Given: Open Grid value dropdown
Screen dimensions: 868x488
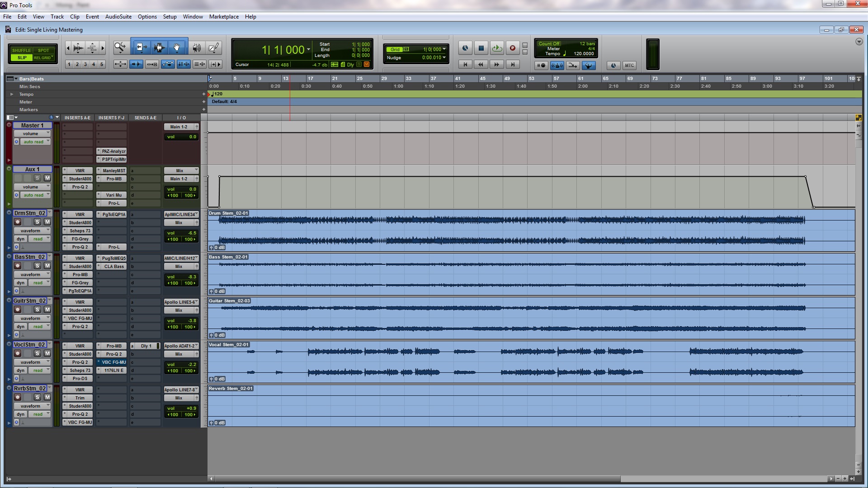Looking at the screenshot, I should (444, 49).
